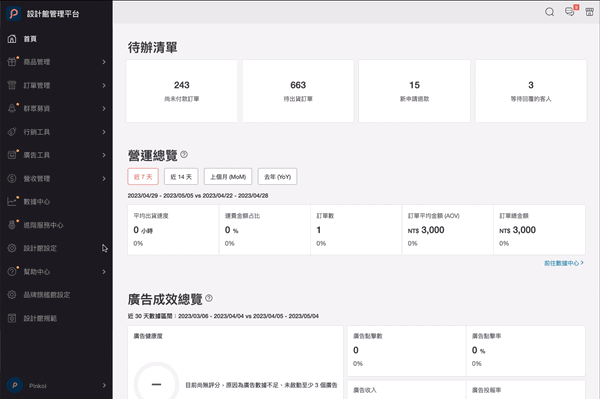Click the 廣告工具 icon in the sidebar
Viewport: 600px width, 399px height.
click(x=12, y=155)
